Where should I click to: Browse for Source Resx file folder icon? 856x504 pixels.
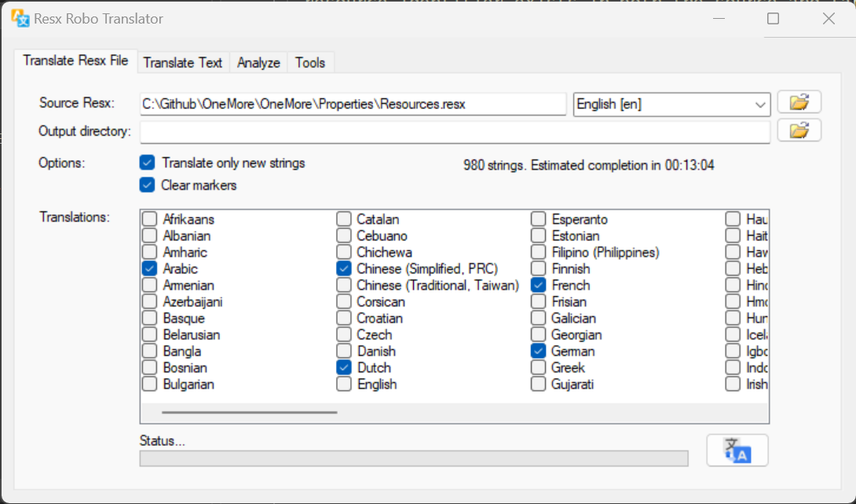click(799, 102)
